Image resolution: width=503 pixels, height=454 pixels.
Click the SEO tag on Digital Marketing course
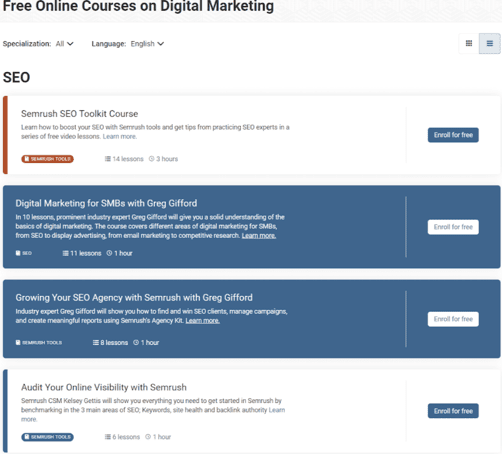[x=24, y=253]
